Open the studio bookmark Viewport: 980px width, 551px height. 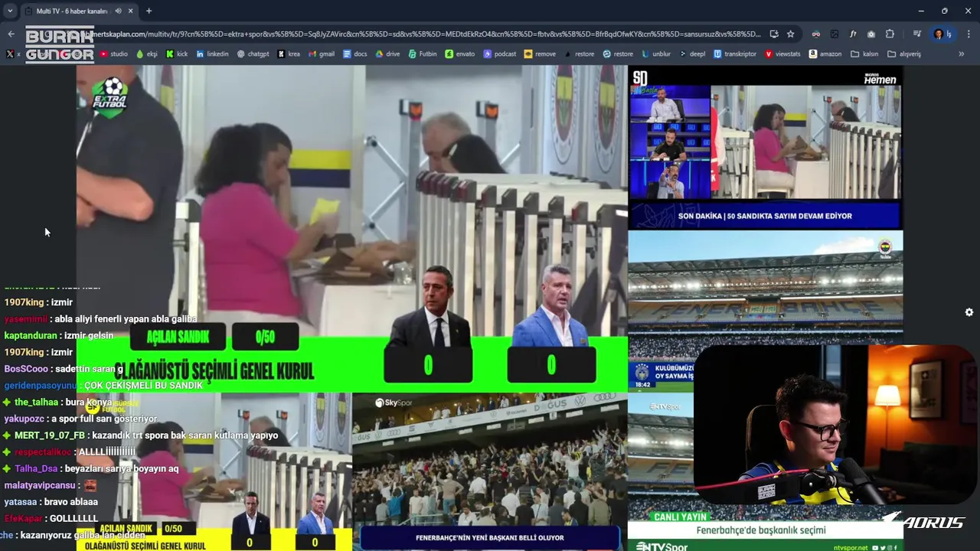[x=114, y=54]
